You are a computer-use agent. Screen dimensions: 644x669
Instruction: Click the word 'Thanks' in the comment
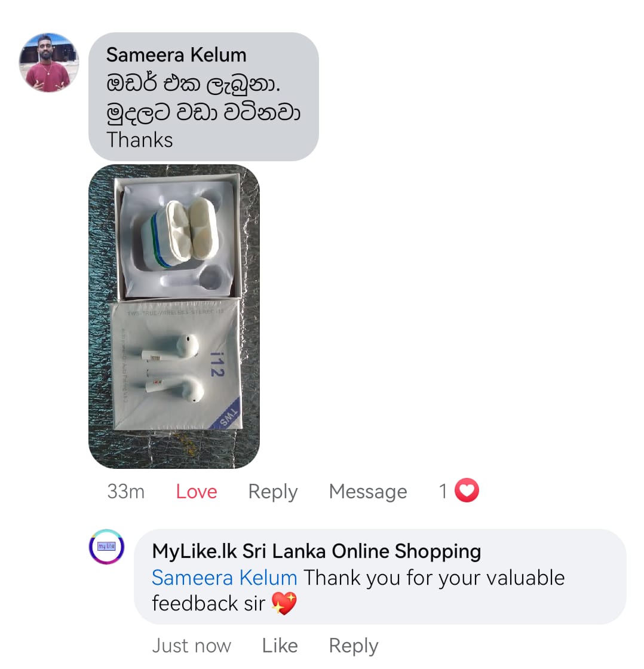click(x=140, y=140)
